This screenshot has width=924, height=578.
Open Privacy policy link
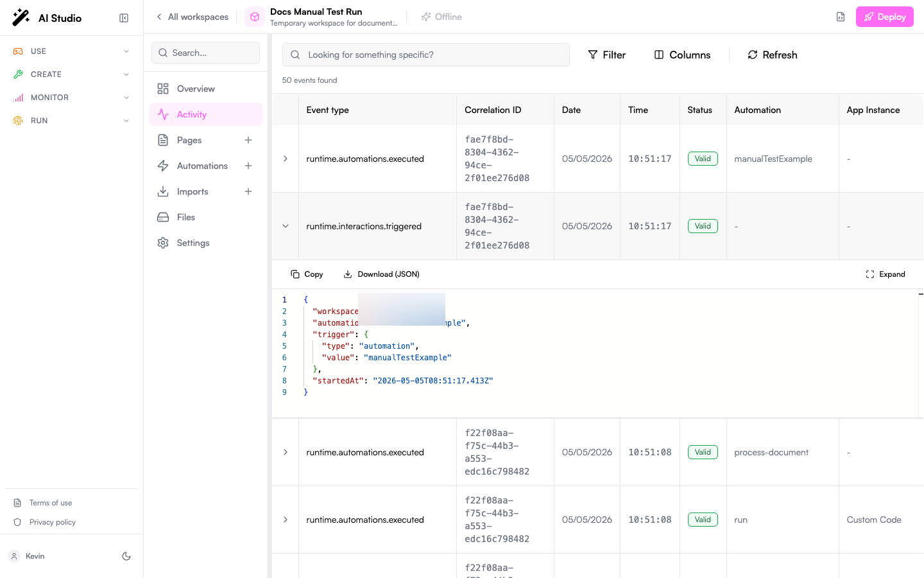click(x=53, y=522)
